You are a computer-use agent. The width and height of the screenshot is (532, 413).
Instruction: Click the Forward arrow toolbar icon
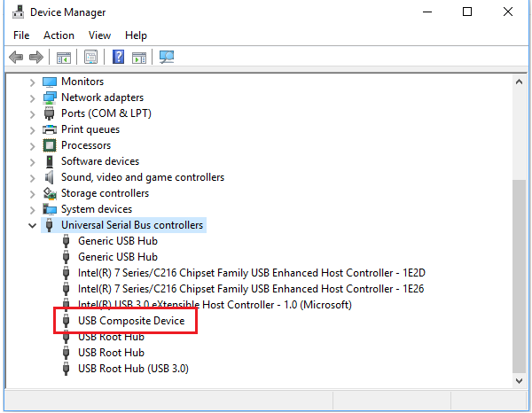click(x=36, y=58)
